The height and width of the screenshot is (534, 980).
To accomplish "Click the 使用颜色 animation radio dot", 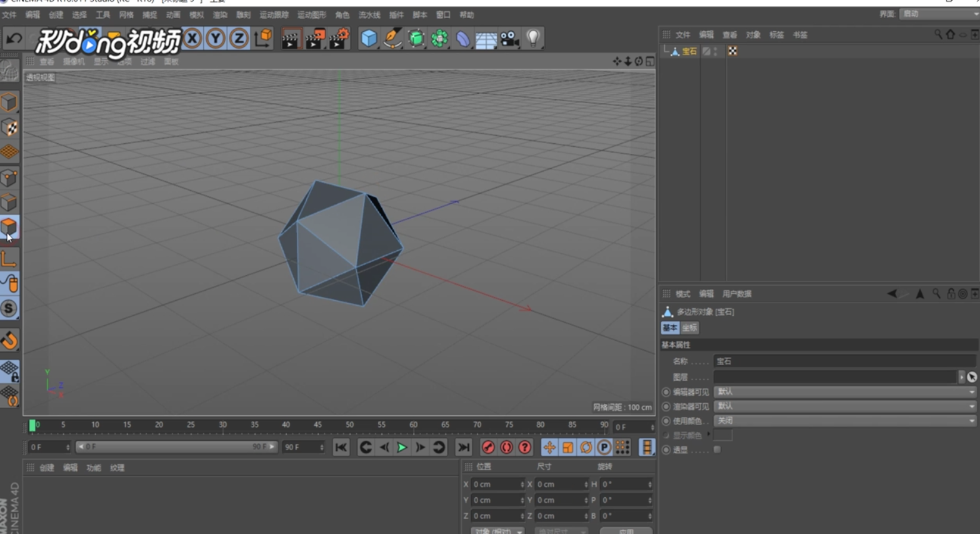I will tap(666, 421).
